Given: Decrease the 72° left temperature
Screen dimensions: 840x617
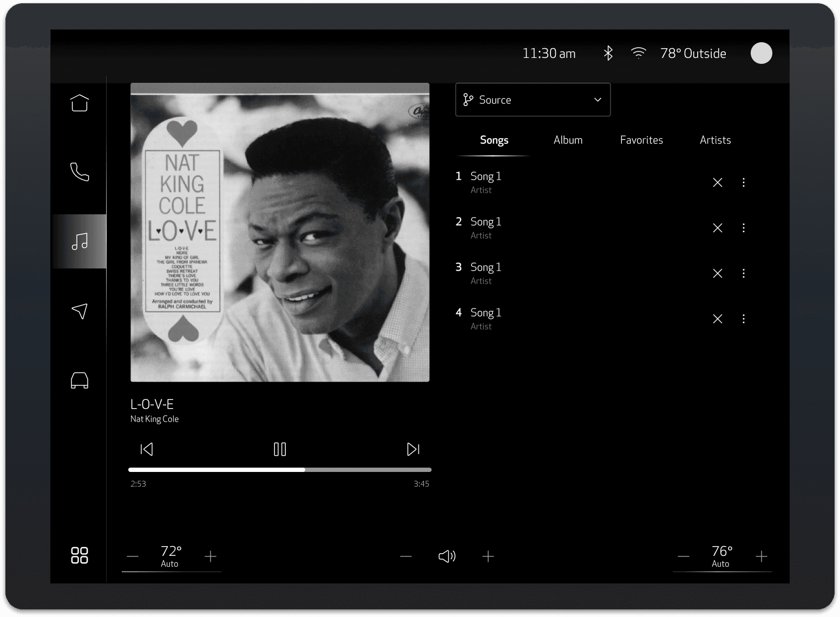Looking at the screenshot, I should [x=133, y=556].
